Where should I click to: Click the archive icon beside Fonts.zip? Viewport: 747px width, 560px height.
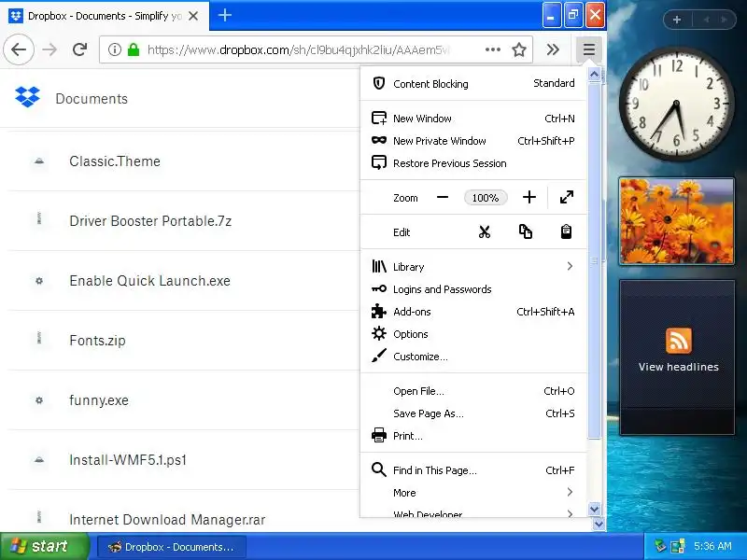pos(39,339)
